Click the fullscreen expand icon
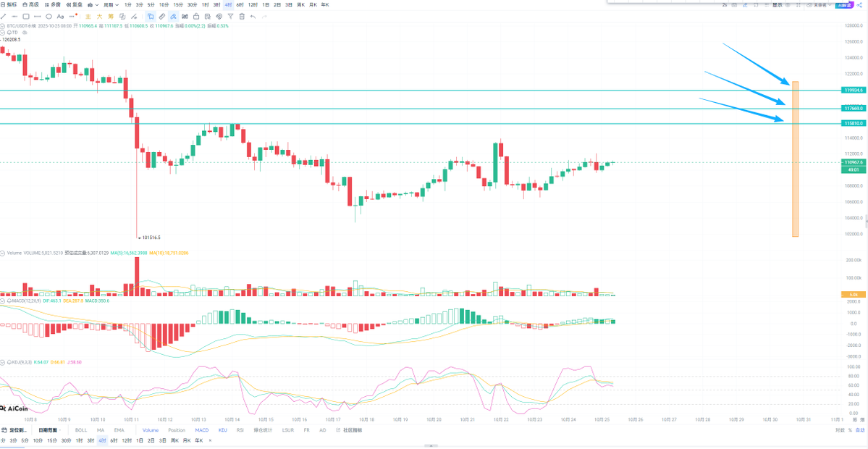868x449 pixels. click(x=799, y=5)
